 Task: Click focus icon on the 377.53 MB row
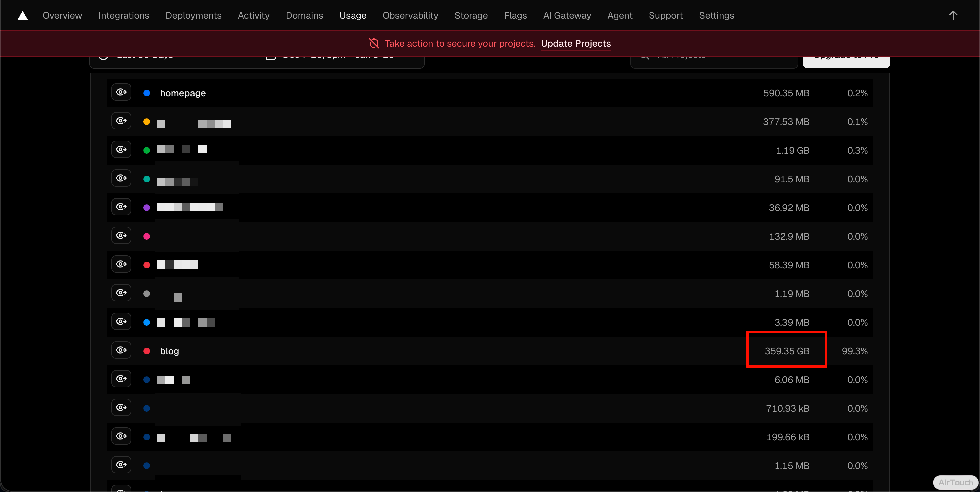coord(121,121)
